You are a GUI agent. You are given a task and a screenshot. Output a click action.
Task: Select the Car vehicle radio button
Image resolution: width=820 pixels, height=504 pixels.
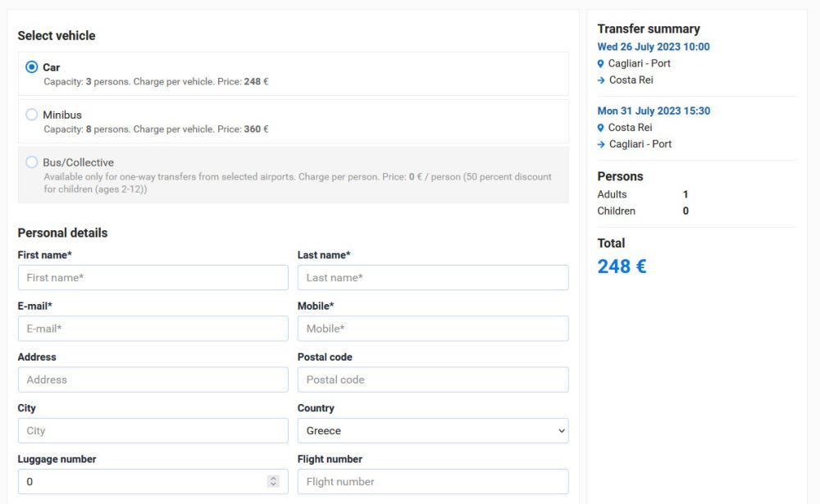[x=32, y=67]
